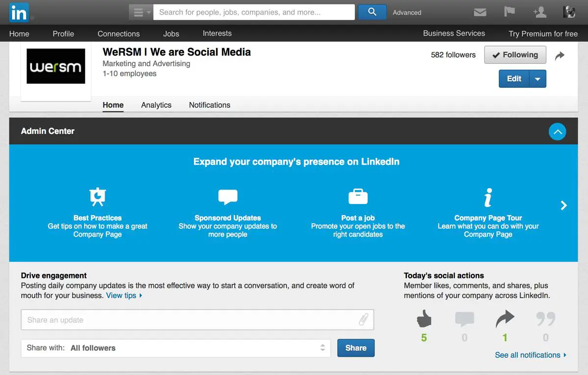Open the Sponsored Updates link text
This screenshot has height=375, width=588.
tap(228, 218)
